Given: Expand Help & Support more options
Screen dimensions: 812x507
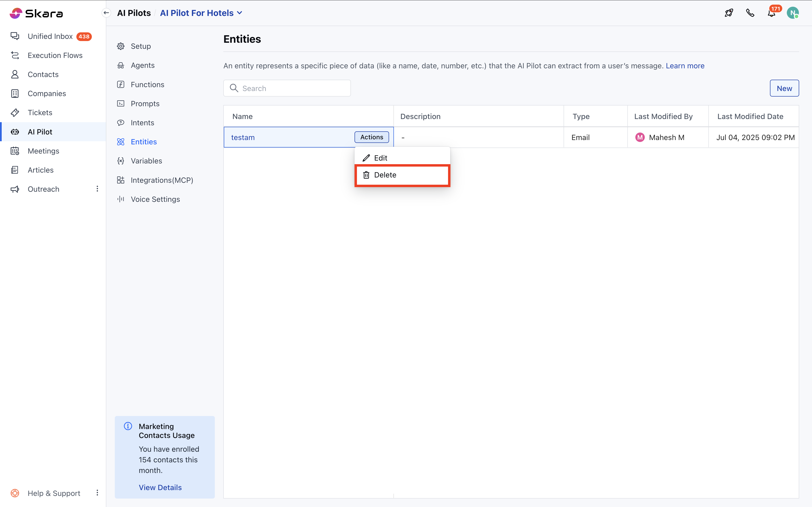Looking at the screenshot, I should pyautogui.click(x=97, y=493).
